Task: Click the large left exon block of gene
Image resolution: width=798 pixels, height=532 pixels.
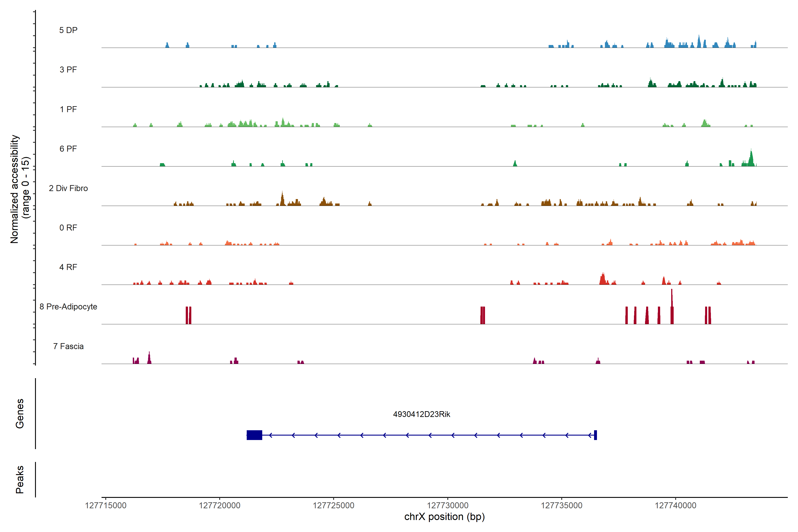Action: (x=254, y=435)
